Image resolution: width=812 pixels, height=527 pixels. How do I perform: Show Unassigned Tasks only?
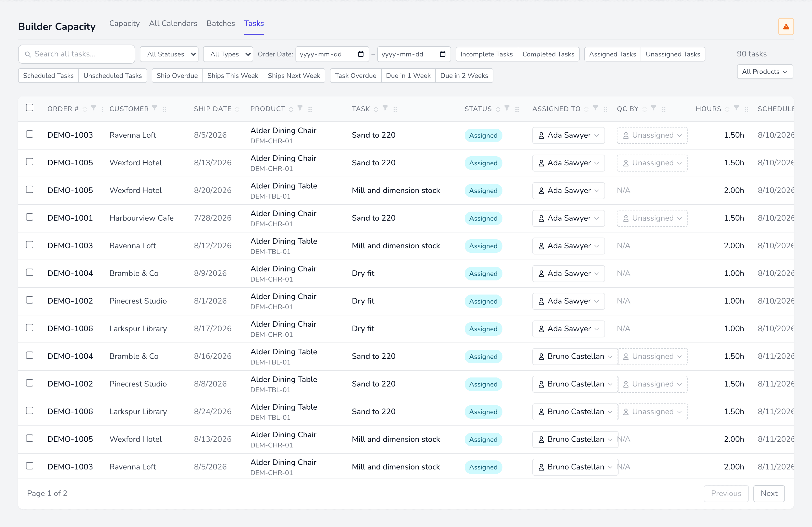672,54
